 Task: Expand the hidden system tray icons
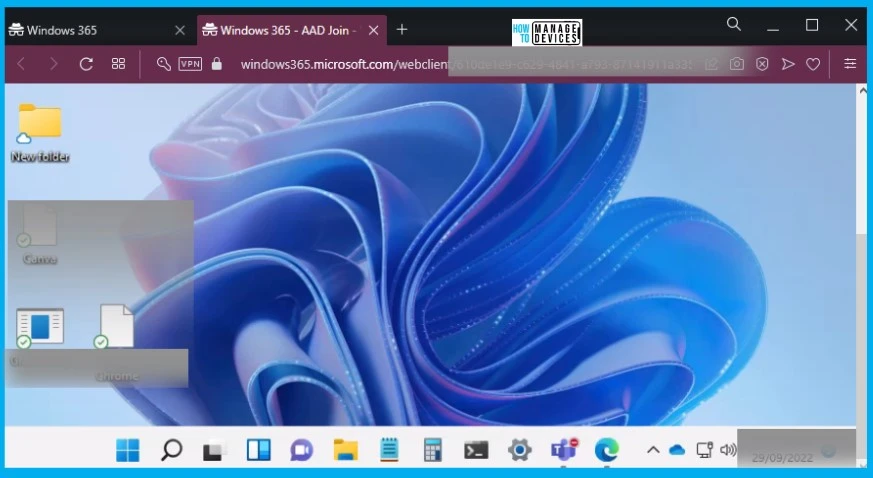[653, 450]
